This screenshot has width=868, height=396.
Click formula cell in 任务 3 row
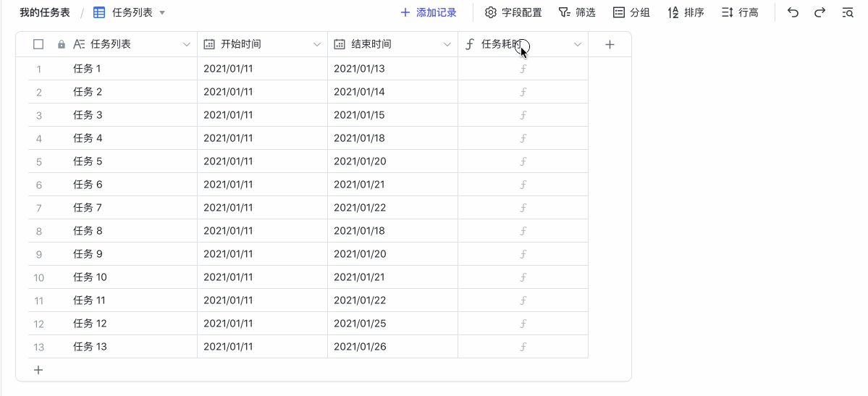click(x=523, y=115)
